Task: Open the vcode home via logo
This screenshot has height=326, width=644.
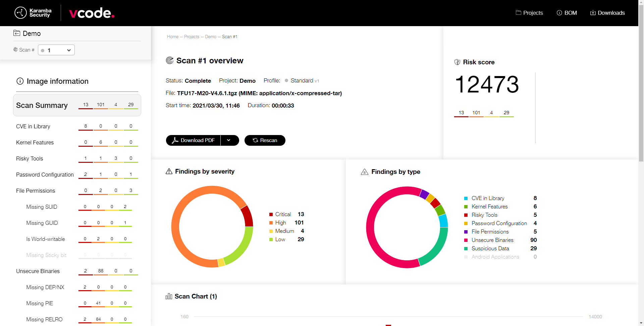Action: tap(91, 13)
